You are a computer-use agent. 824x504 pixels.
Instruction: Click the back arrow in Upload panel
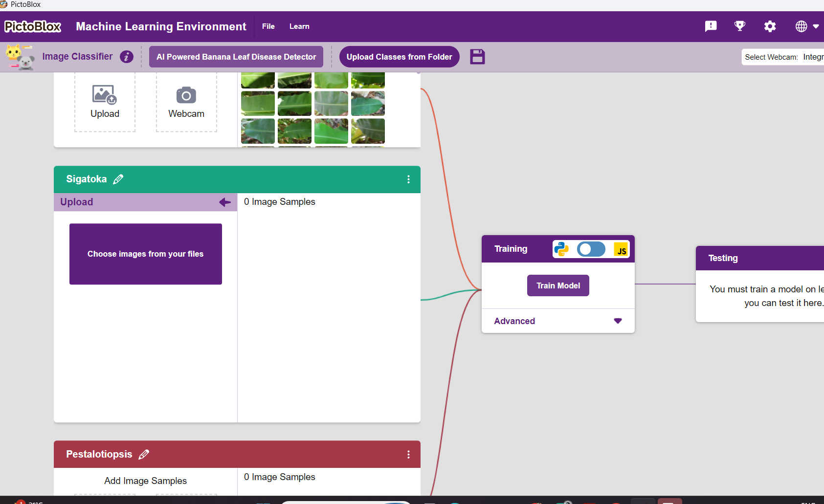(225, 202)
